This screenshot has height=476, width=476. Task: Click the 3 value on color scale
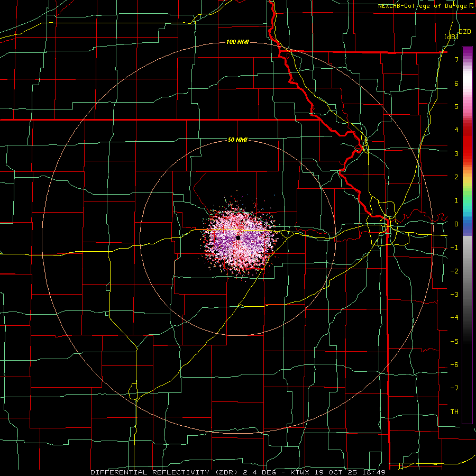456,153
